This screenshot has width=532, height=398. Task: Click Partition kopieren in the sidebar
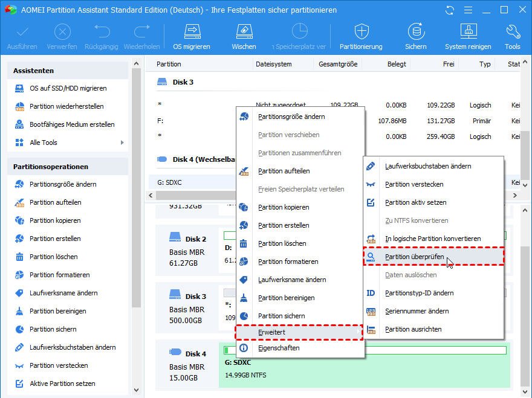point(55,220)
